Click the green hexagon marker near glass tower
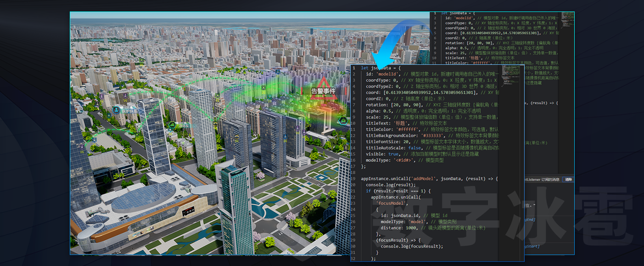 tap(172, 125)
